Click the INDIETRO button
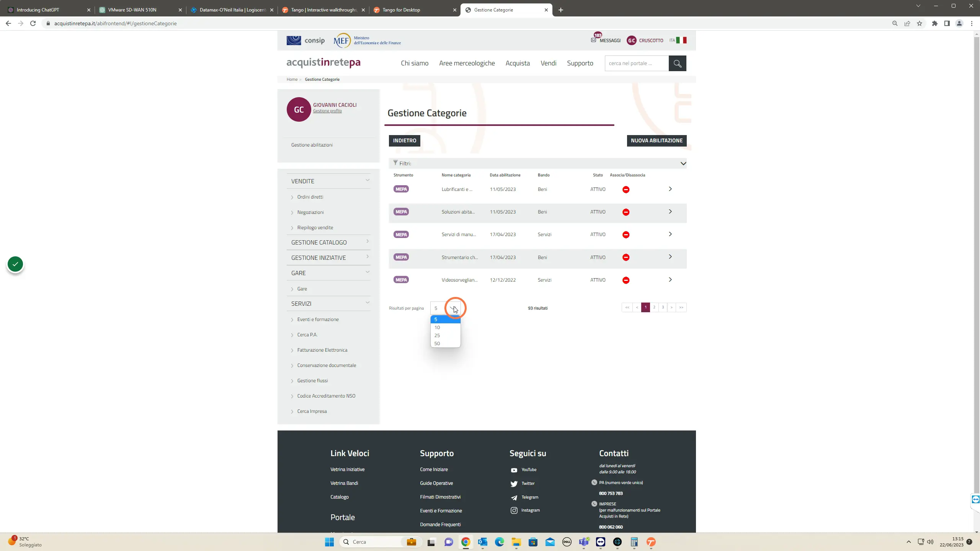The width and height of the screenshot is (980, 551). tap(404, 140)
